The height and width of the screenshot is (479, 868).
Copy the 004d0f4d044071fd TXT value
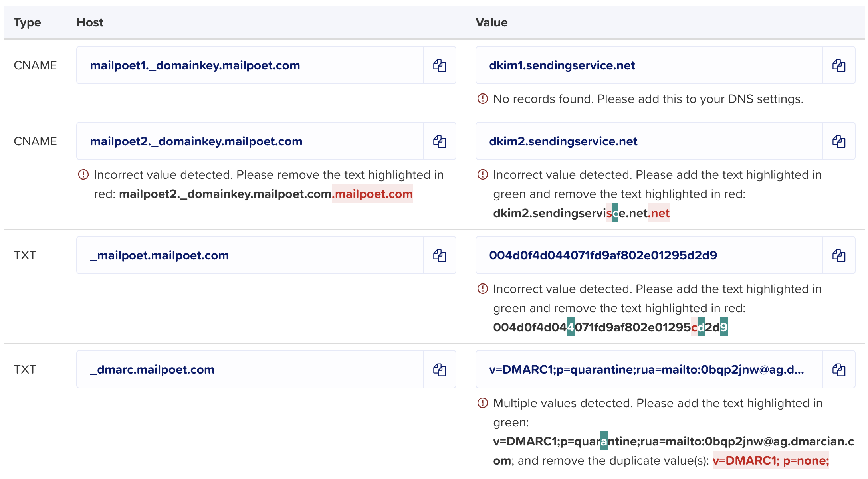click(x=839, y=255)
